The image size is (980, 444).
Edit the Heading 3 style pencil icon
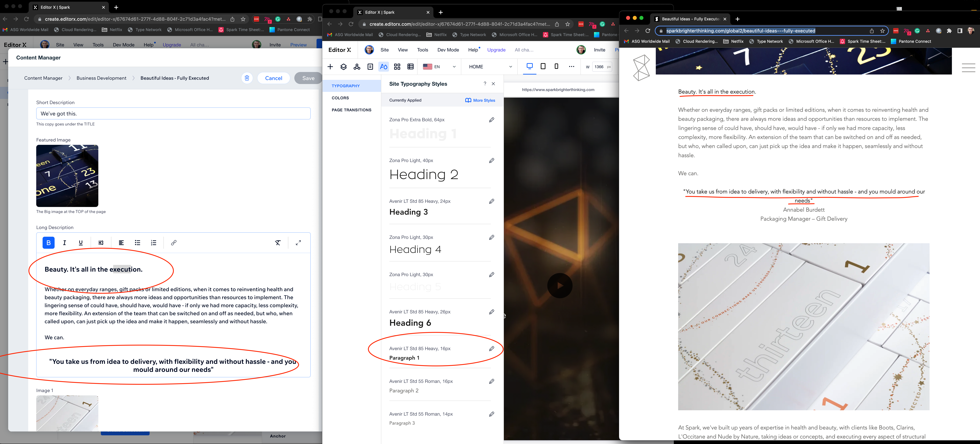tap(492, 201)
